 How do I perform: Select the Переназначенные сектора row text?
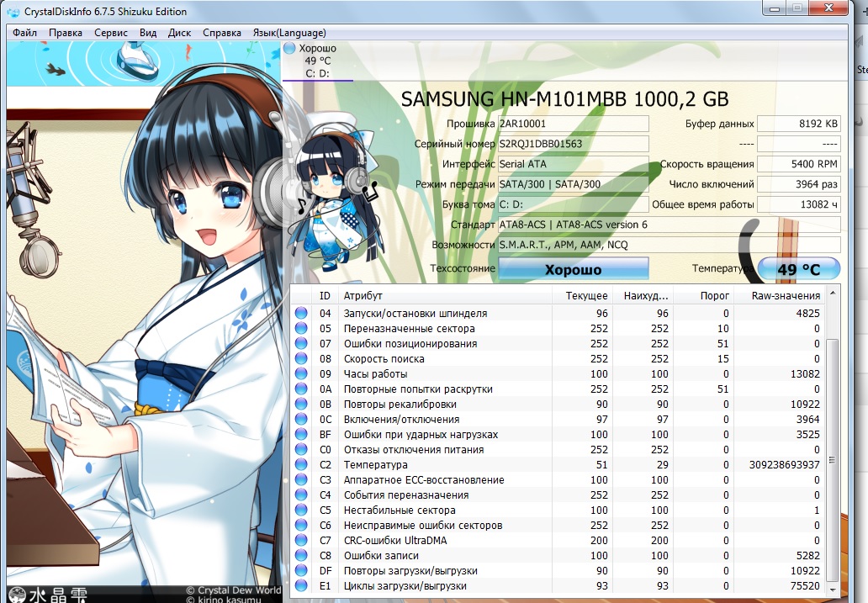pyautogui.click(x=409, y=328)
